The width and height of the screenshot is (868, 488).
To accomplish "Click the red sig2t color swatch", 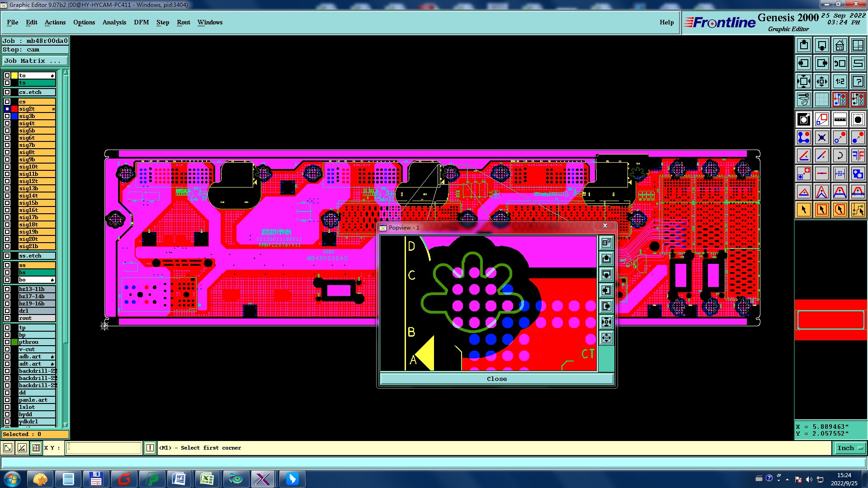I will point(14,109).
